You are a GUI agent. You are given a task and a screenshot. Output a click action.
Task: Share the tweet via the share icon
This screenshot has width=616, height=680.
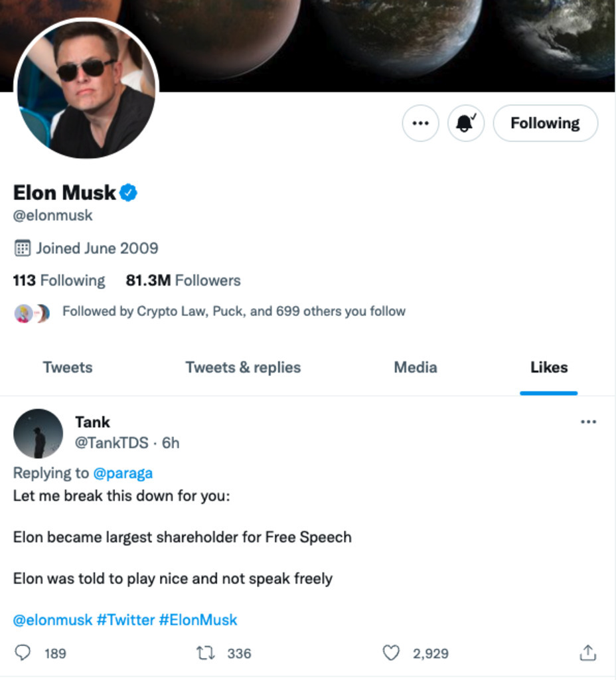[x=588, y=653]
